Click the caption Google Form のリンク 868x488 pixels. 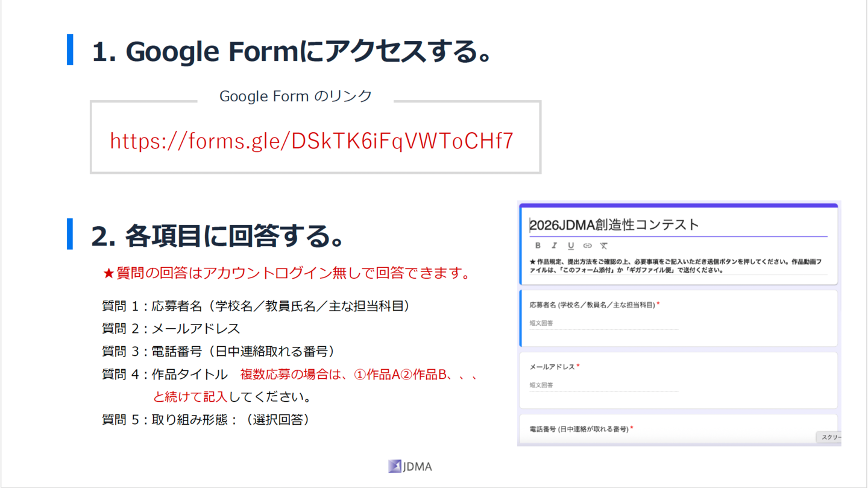pos(295,97)
